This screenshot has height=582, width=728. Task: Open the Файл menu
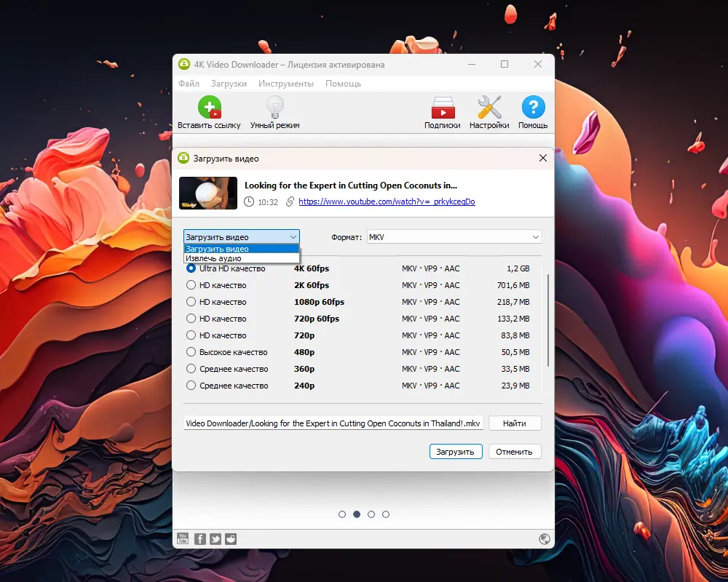189,84
